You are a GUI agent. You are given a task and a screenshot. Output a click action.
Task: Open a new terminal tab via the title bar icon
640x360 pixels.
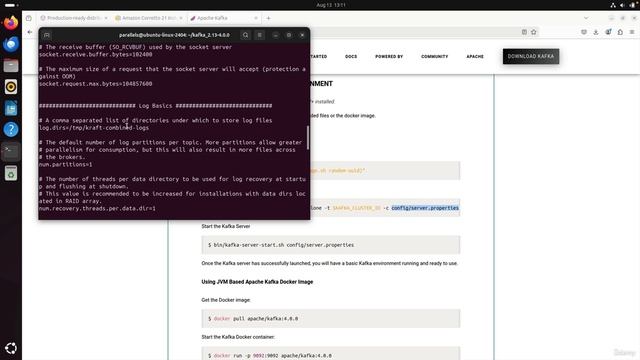coord(47,35)
